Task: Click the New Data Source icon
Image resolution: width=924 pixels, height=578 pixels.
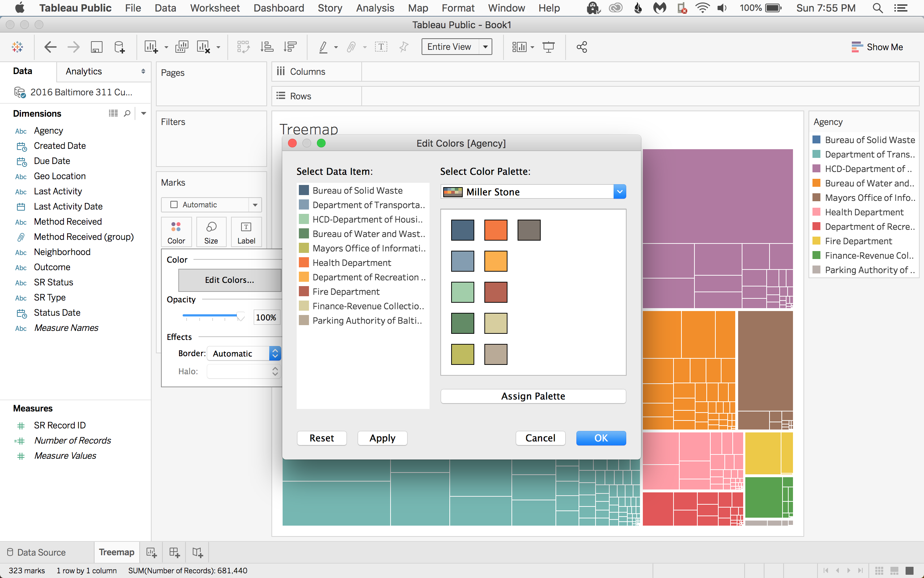Action: point(119,47)
